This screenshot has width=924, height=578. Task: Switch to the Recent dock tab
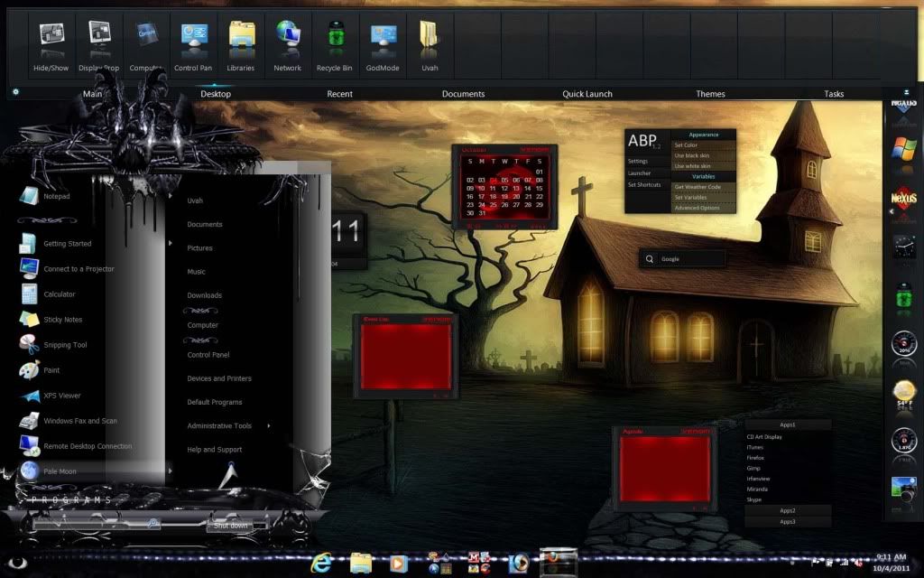pyautogui.click(x=339, y=94)
